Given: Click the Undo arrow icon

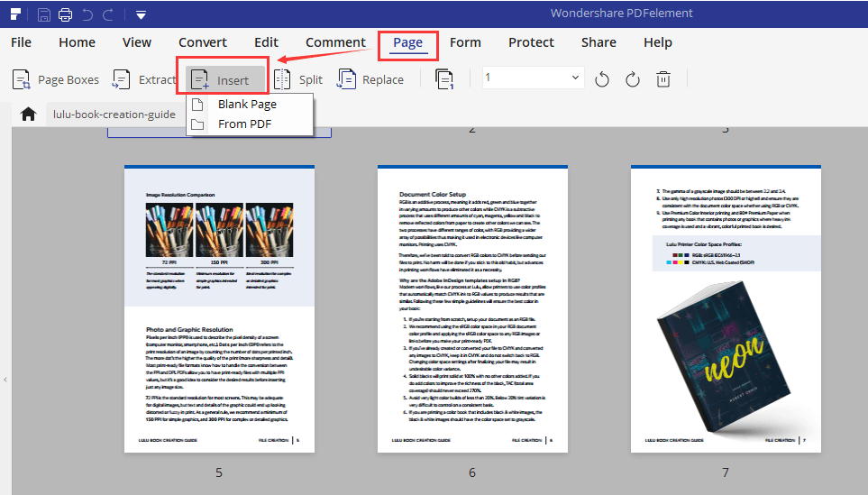Looking at the screenshot, I should tap(87, 14).
